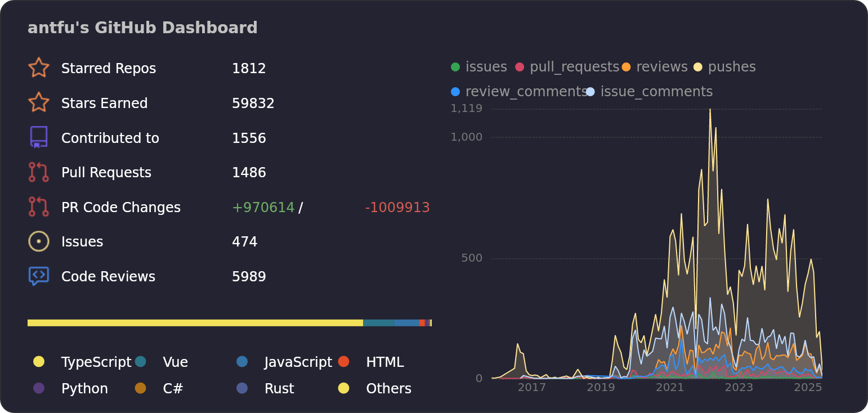Viewport: 868px width, 413px height.
Task: Click the 2021 x-axis label
Action: click(x=670, y=388)
